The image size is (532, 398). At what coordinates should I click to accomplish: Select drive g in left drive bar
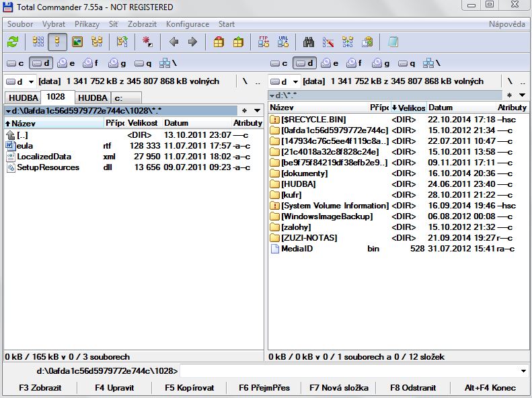117,63
